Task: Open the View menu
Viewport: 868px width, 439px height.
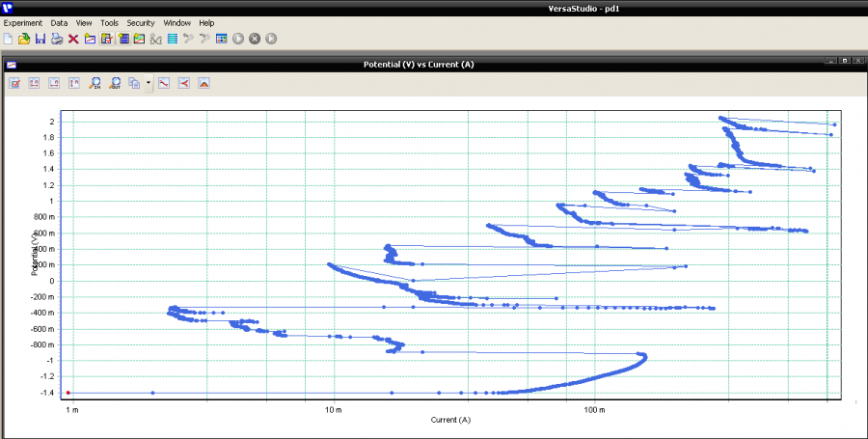Action: click(84, 23)
